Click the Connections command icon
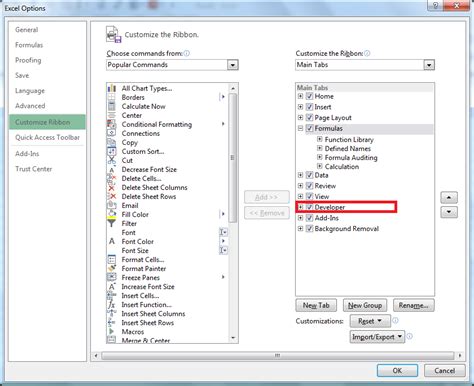This screenshot has width=474, height=386. tap(112, 133)
